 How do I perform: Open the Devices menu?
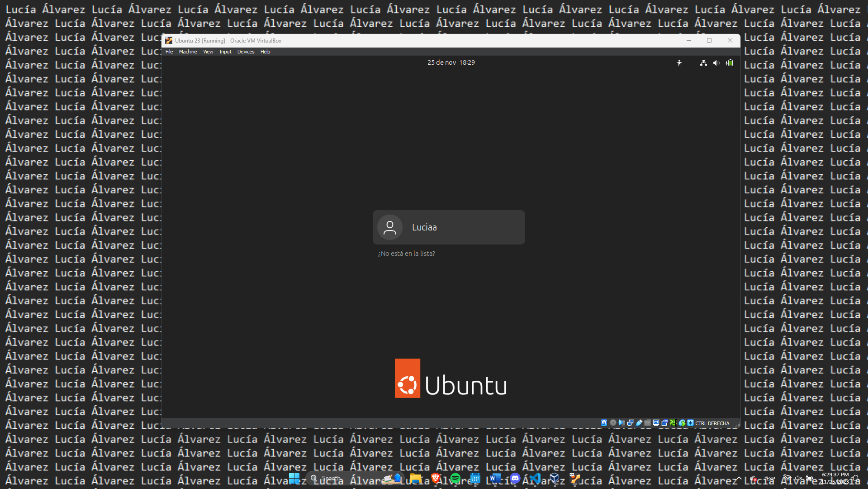coord(246,52)
